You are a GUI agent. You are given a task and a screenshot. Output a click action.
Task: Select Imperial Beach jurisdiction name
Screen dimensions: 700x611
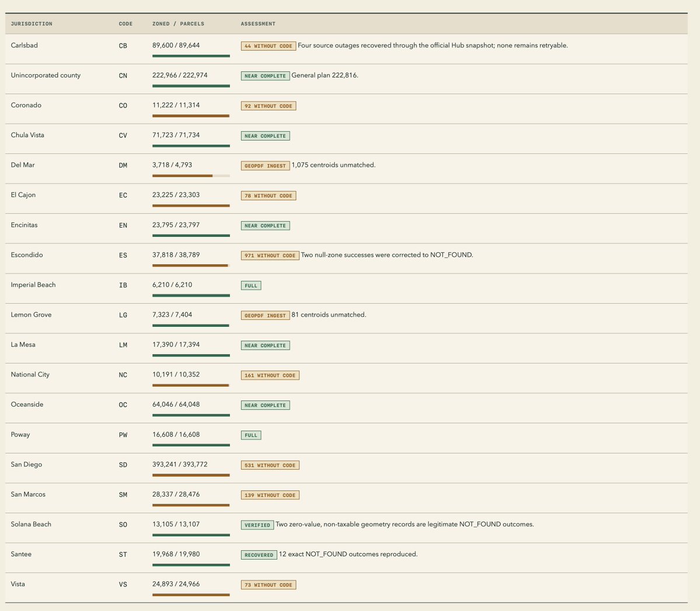[33, 285]
